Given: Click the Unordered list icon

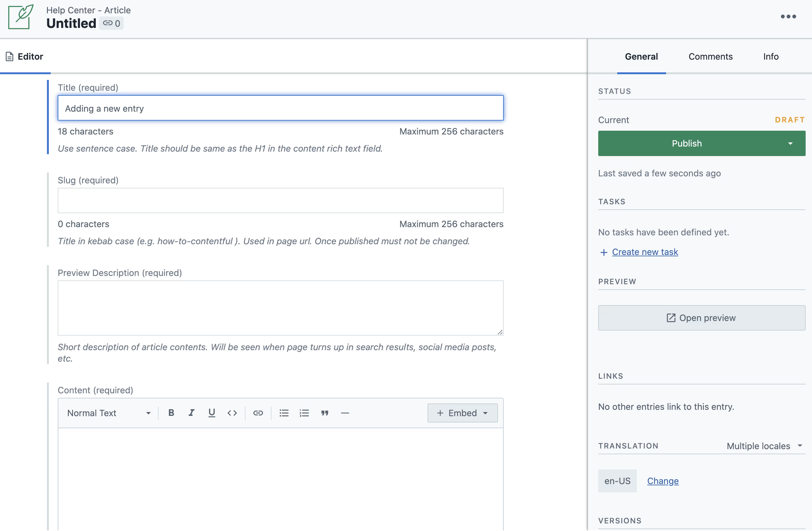Looking at the screenshot, I should click(x=284, y=413).
